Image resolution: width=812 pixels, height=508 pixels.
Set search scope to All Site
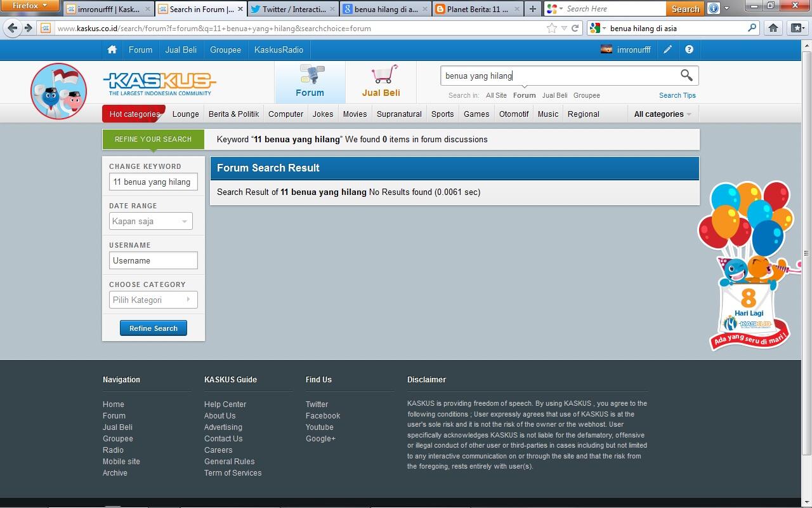tap(496, 95)
